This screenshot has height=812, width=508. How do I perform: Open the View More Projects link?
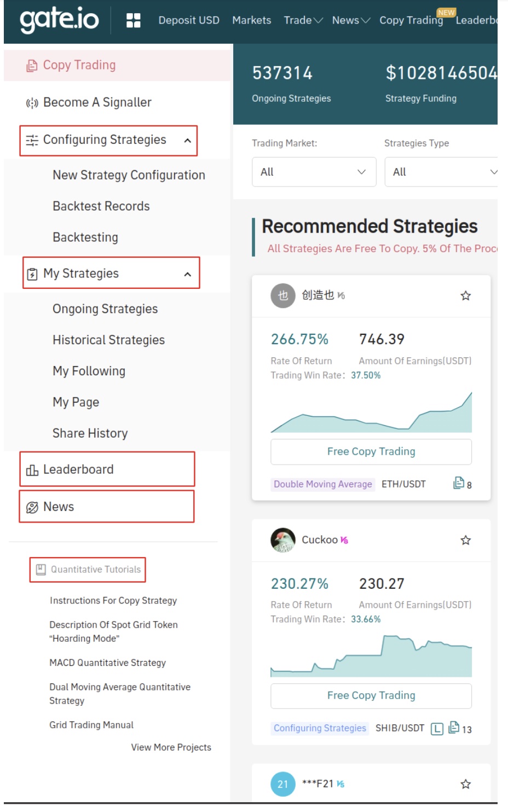171,747
